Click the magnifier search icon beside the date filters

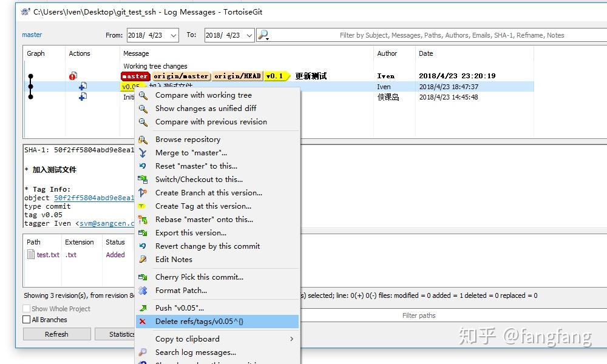(262, 35)
